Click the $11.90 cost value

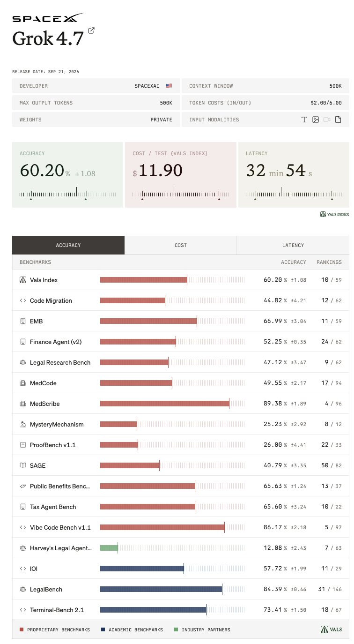pos(158,171)
